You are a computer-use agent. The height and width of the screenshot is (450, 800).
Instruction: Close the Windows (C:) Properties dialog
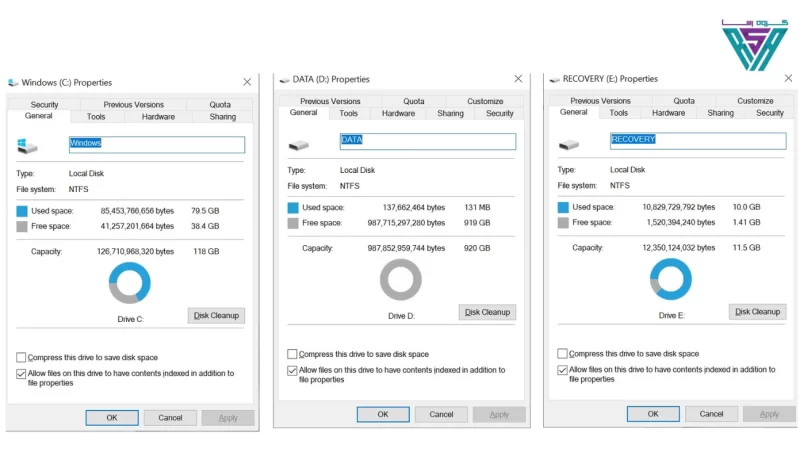(x=247, y=82)
